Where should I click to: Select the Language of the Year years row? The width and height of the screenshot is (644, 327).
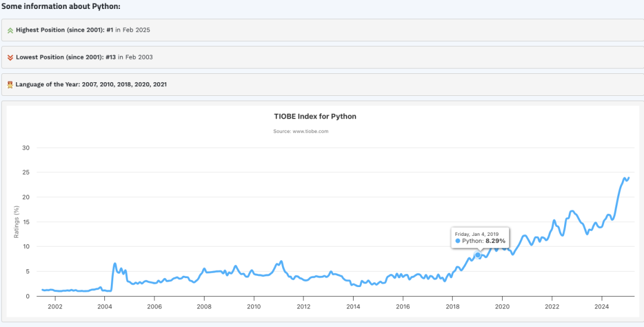(323, 85)
